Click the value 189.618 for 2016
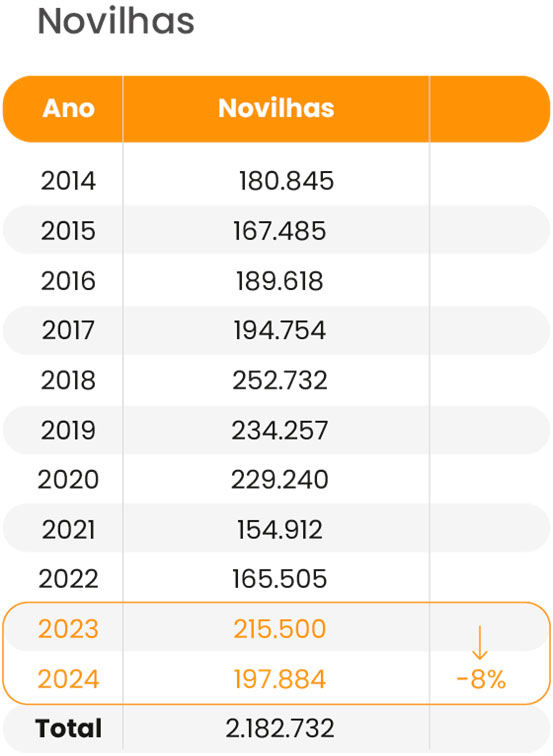553x756 pixels. tap(280, 281)
